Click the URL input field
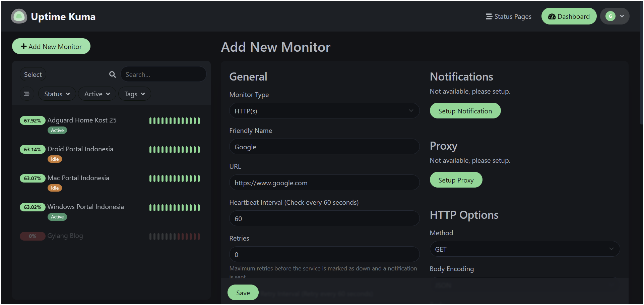Viewport: 644px width, 305px height. click(324, 183)
